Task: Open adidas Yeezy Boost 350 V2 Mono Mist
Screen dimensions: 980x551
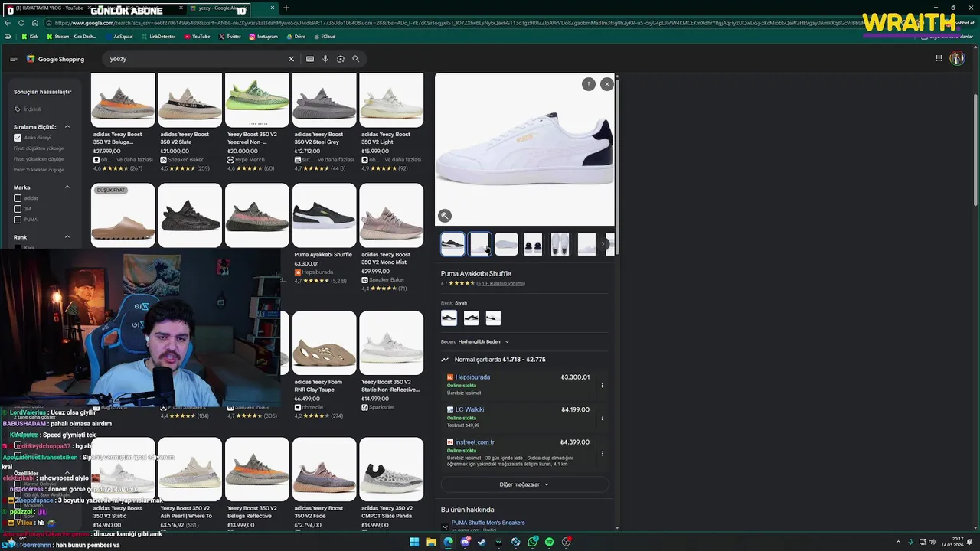Action: click(x=391, y=237)
